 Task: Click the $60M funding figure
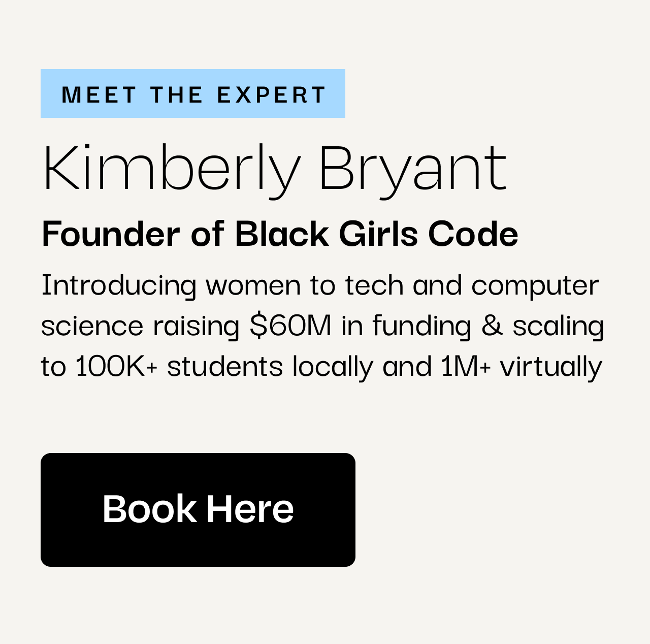(x=290, y=325)
